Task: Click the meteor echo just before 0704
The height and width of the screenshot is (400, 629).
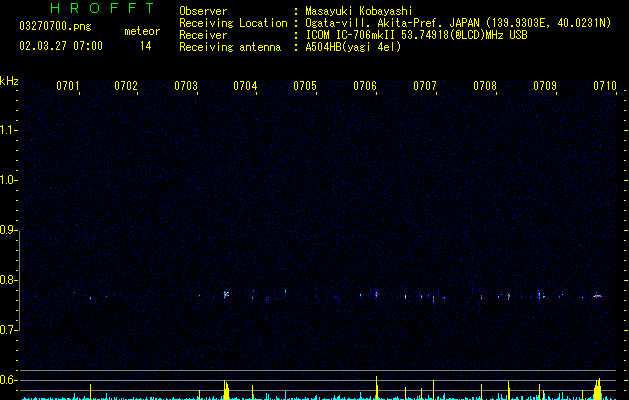Action: pos(226,294)
